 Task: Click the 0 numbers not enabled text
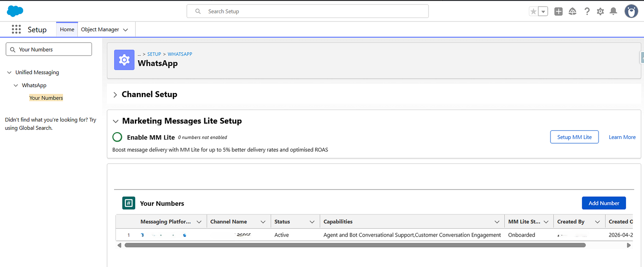tap(202, 137)
